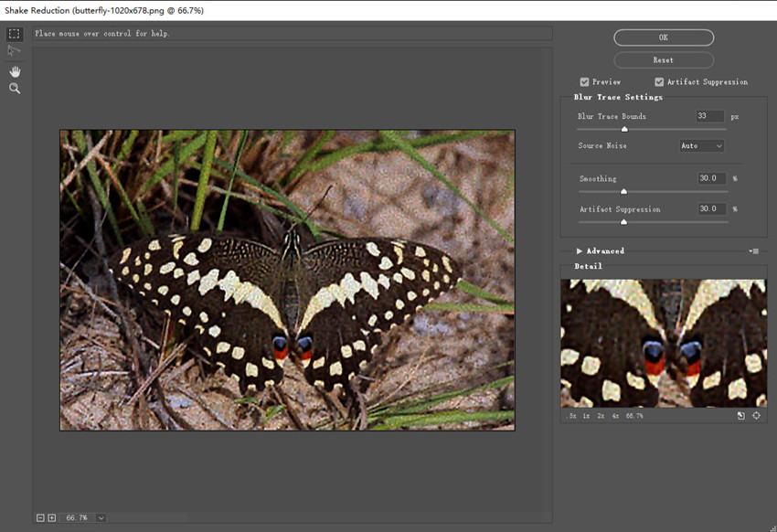This screenshot has height=532, width=777.
Task: Click the zoom in plus button
Action: [50, 516]
